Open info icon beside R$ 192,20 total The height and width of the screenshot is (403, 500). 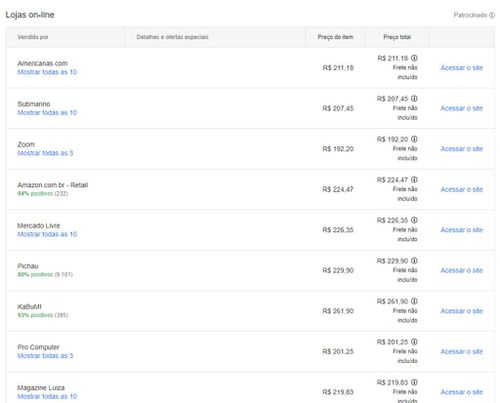[414, 139]
